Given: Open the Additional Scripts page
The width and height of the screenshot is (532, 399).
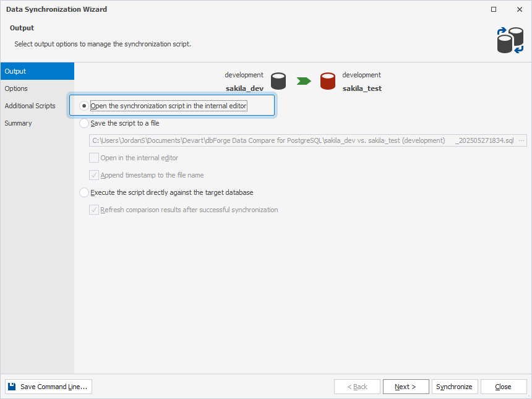Looking at the screenshot, I should 30,106.
